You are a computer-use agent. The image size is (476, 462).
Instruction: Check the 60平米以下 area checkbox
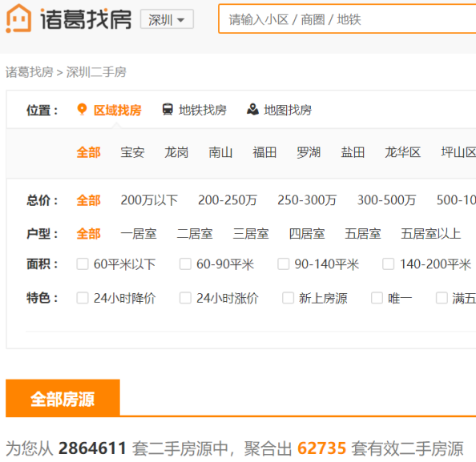(83, 264)
